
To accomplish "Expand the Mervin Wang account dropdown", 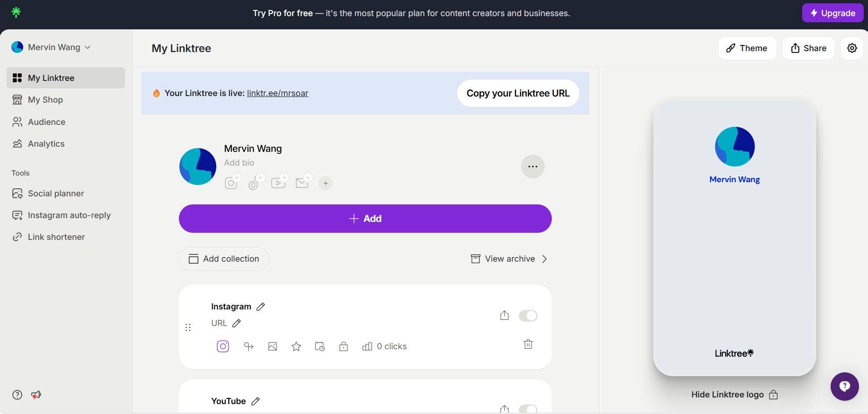I will point(51,47).
